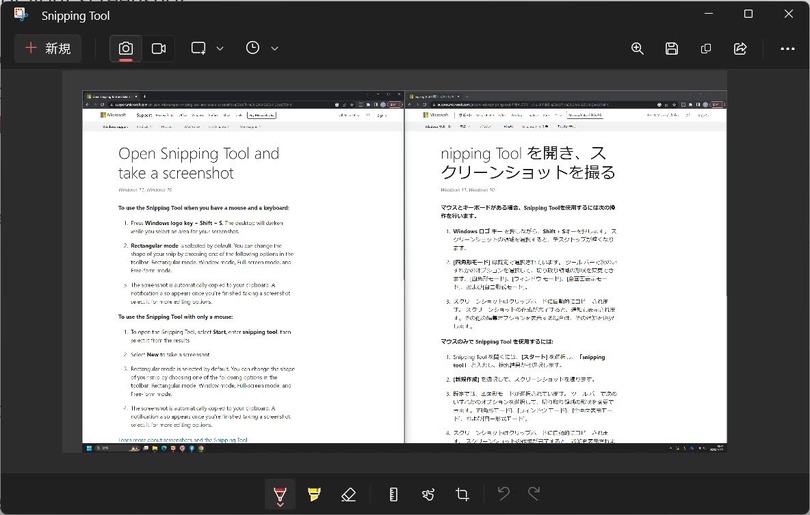The width and height of the screenshot is (810, 515).
Task: Open the share icon
Action: click(740, 49)
